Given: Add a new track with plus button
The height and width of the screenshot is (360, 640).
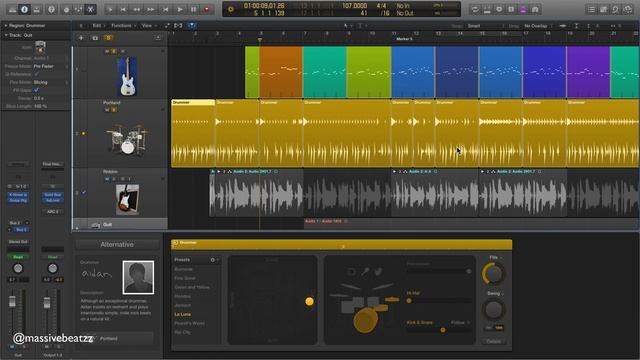Looking at the screenshot, I should 81,38.
